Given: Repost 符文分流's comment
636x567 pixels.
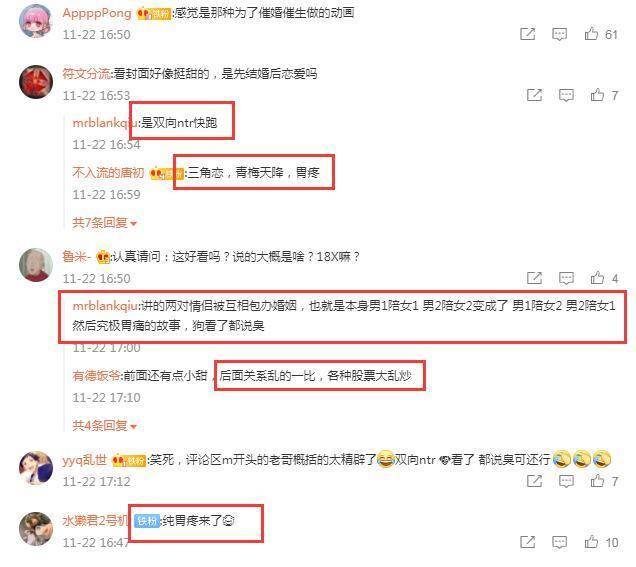Looking at the screenshot, I should (x=534, y=95).
